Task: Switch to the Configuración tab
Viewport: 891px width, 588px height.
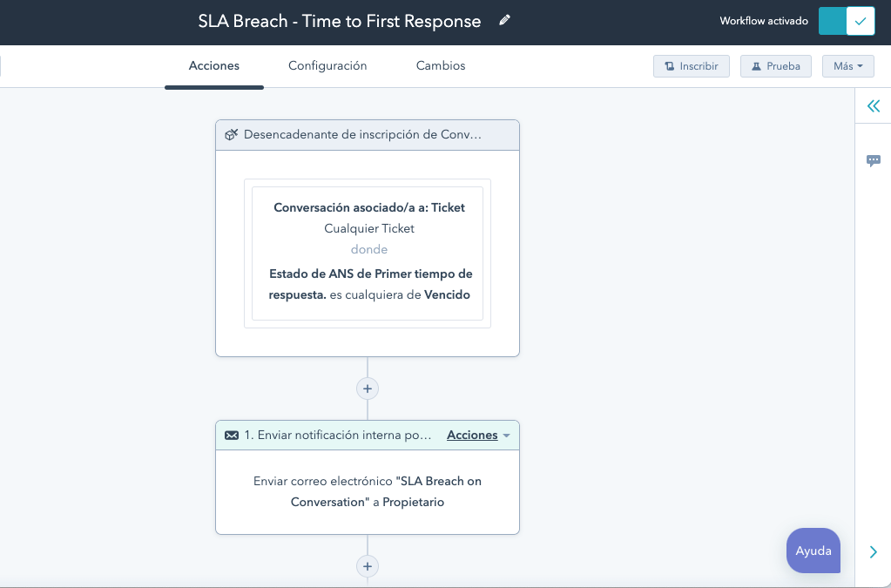Action: tap(327, 66)
